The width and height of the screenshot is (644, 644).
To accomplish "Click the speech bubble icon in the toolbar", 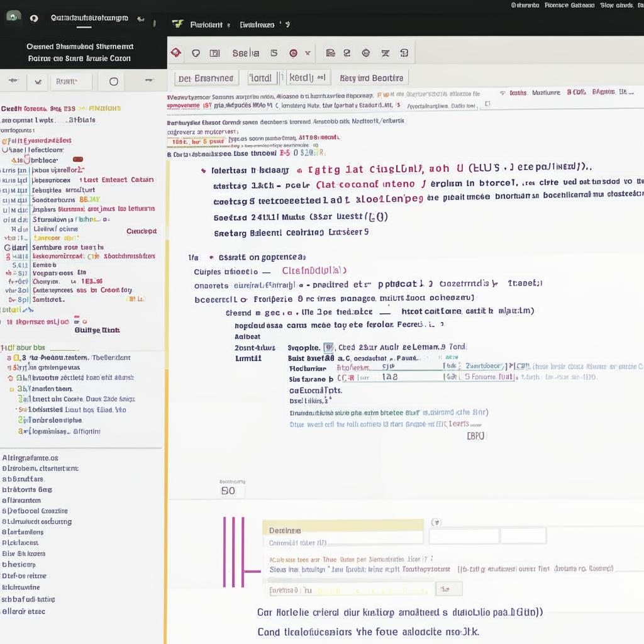I will 196,53.
